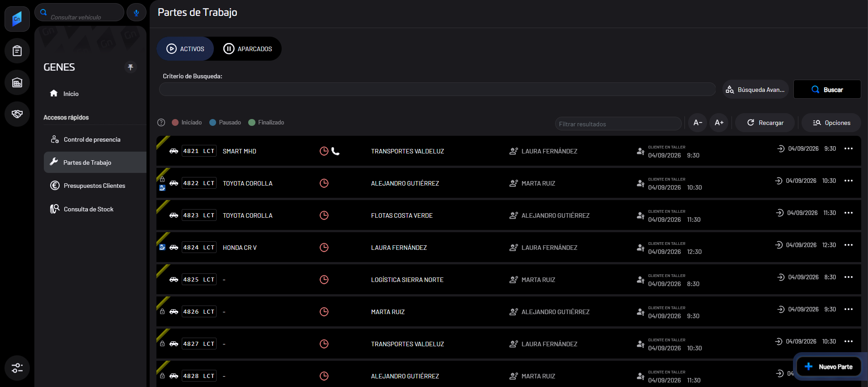The image size is (868, 387).
Task: Open the more options menu for order 4825
Action: pyautogui.click(x=849, y=277)
